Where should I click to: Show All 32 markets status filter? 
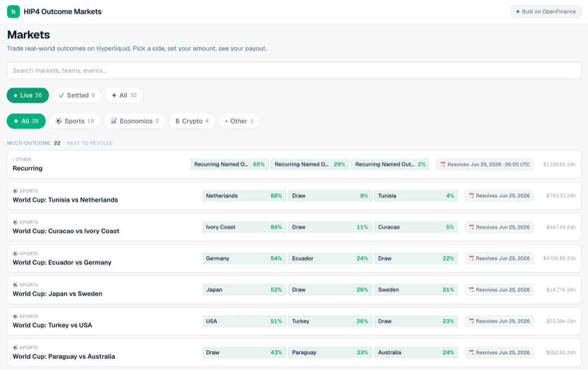(x=124, y=95)
